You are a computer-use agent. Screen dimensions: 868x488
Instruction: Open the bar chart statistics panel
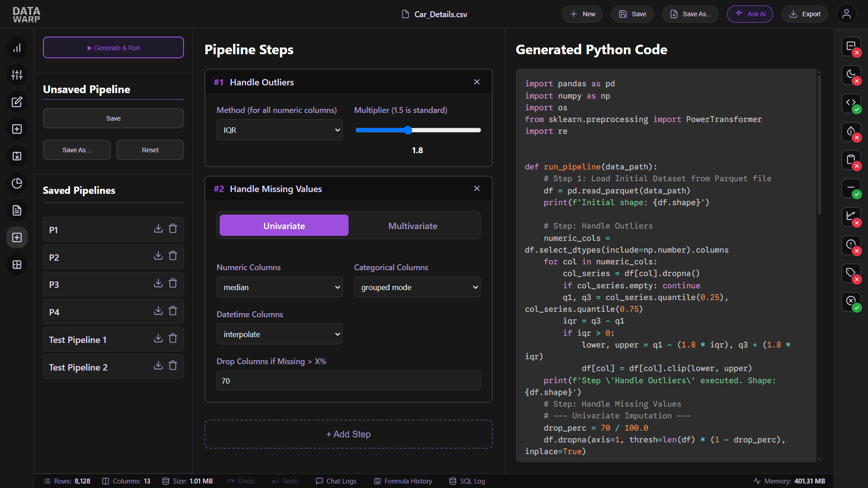tap(17, 47)
